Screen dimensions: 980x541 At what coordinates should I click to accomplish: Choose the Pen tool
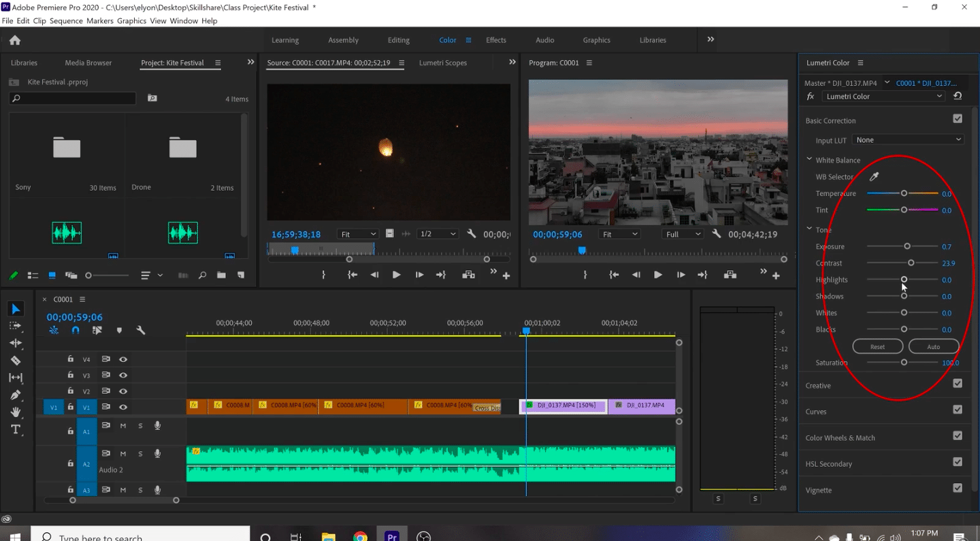click(x=16, y=395)
